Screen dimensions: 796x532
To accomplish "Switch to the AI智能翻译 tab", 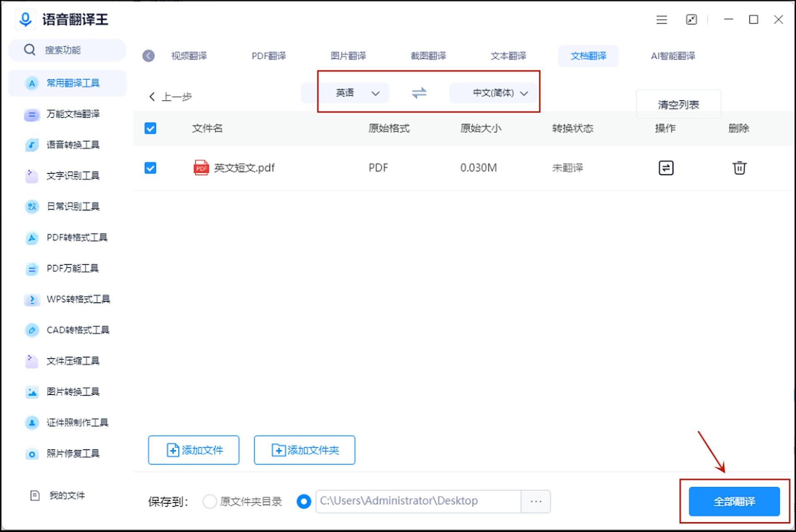I will click(x=673, y=56).
